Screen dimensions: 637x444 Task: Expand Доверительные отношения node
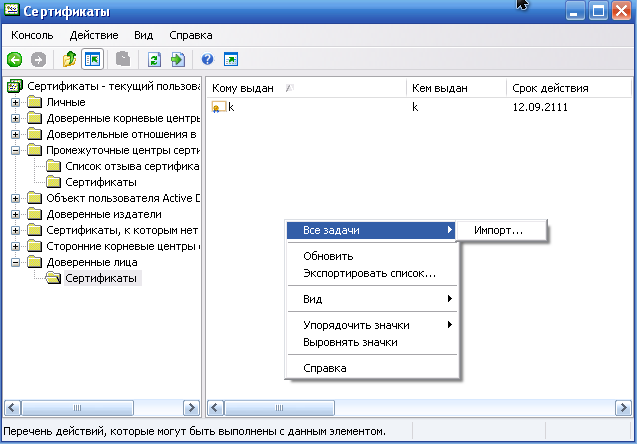15,134
